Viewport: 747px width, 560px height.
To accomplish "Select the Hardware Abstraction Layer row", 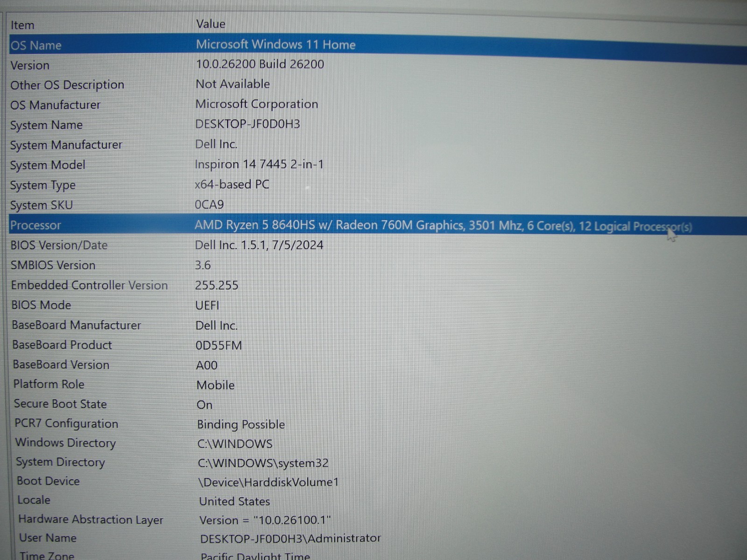I will tap(91, 519).
